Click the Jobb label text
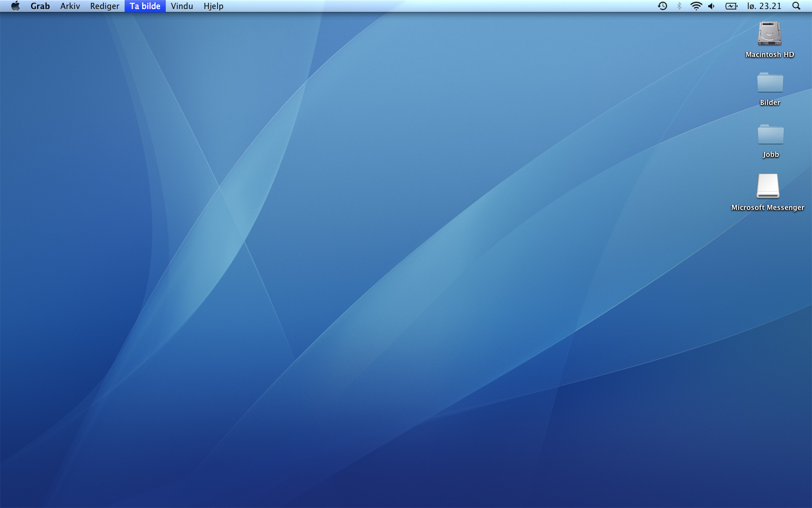This screenshot has height=508, width=812. pos(770,155)
